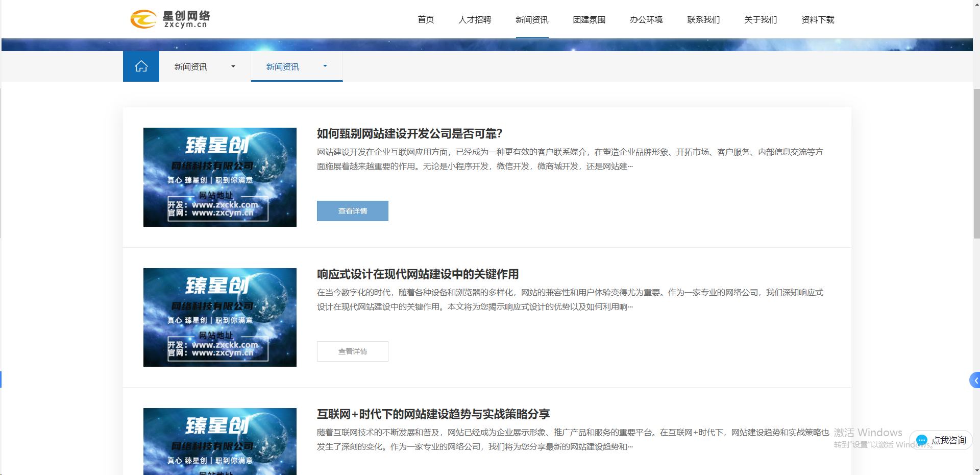Image resolution: width=980 pixels, height=475 pixels.
Task: Open article 如何甄别网站建设开发公司是否可靠
Action: pyautogui.click(x=409, y=134)
